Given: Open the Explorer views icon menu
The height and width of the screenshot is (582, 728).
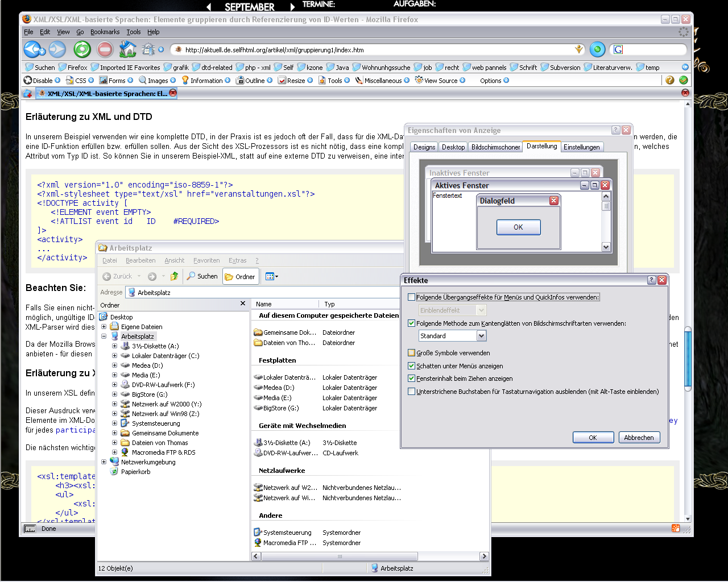Looking at the screenshot, I should (x=271, y=276).
